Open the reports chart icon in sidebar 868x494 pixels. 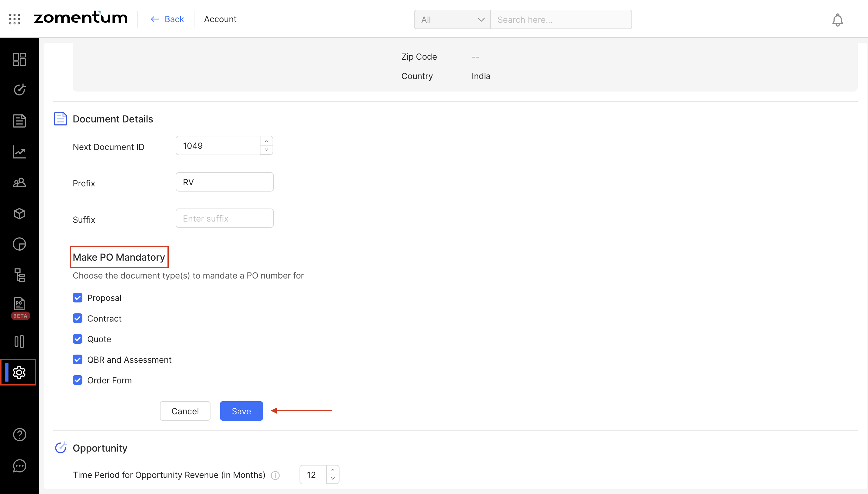tap(19, 152)
